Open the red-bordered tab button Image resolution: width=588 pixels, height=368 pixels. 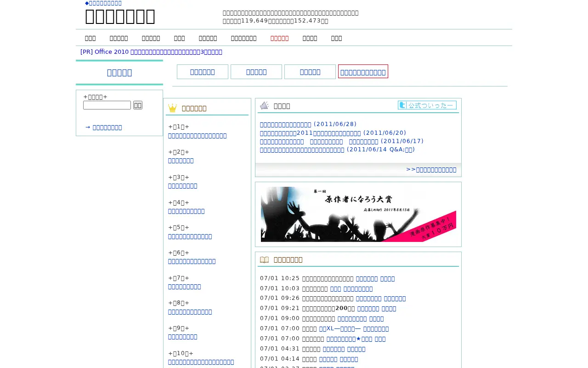pyautogui.click(x=363, y=72)
